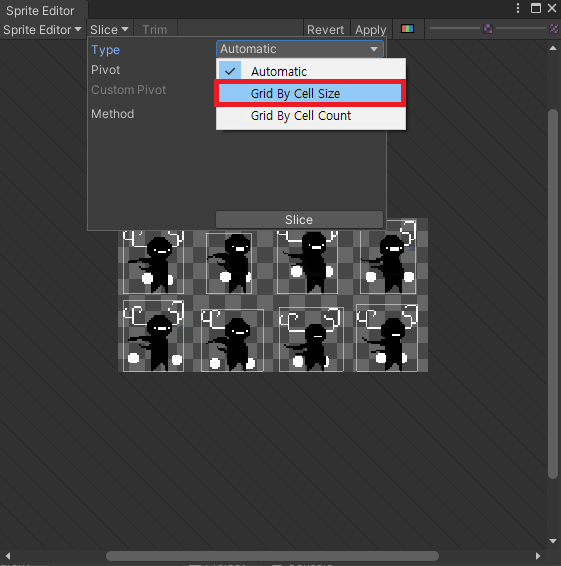This screenshot has height=566, width=561.
Task: Click the Apply button
Action: [370, 29]
